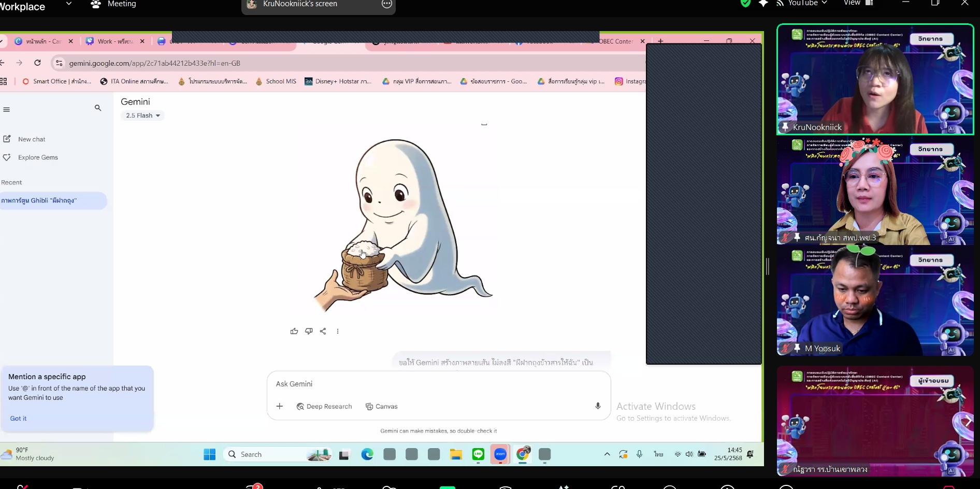
Task: Expand the 2.5 Flash model dropdown
Action: [143, 116]
